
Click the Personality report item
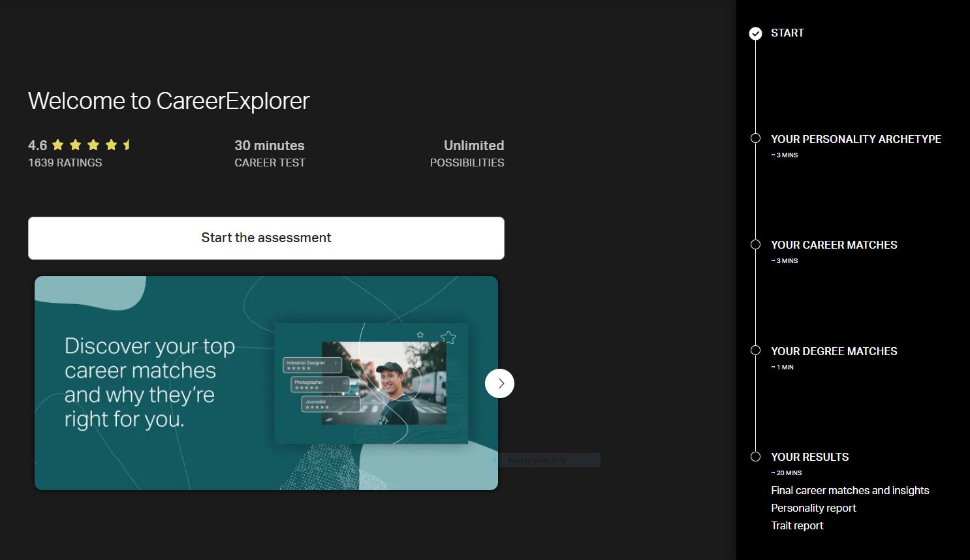[x=813, y=508]
